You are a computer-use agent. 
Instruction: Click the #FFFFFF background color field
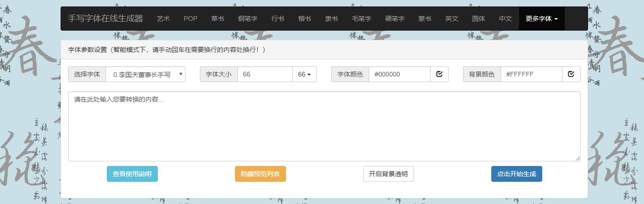pyautogui.click(x=532, y=74)
